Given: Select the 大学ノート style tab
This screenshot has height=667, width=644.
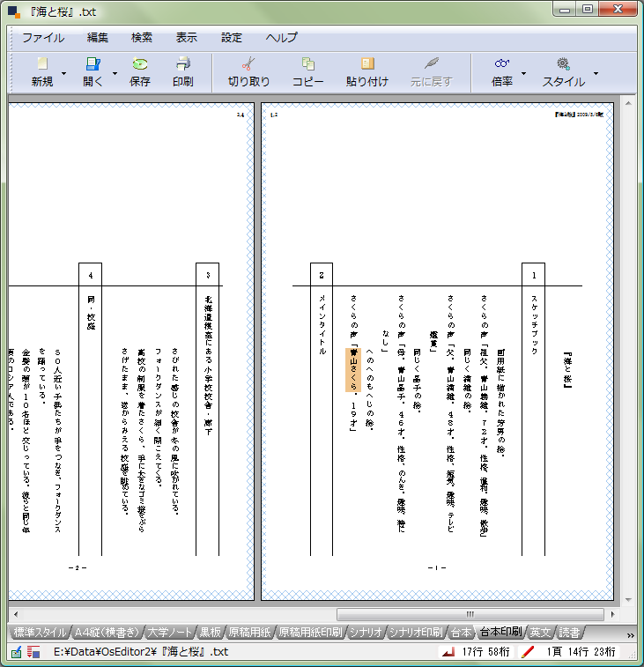Looking at the screenshot, I should 169,633.
